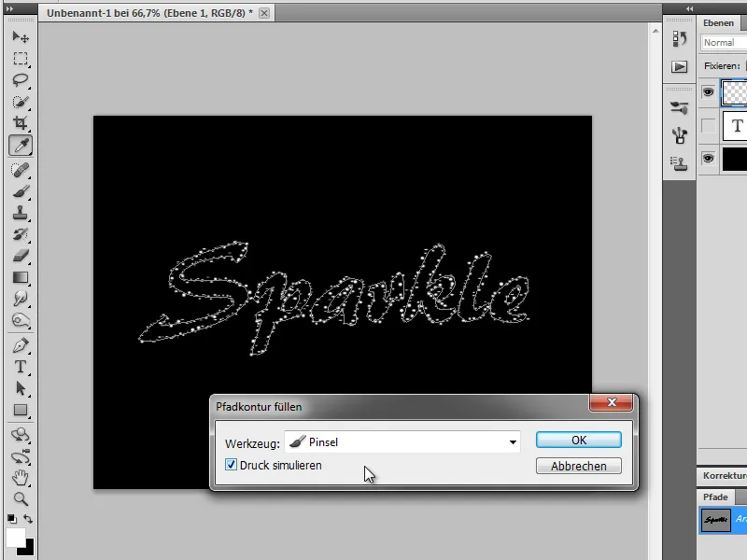The height and width of the screenshot is (560, 747).
Task: Open the History panel icon
Action: [x=680, y=38]
